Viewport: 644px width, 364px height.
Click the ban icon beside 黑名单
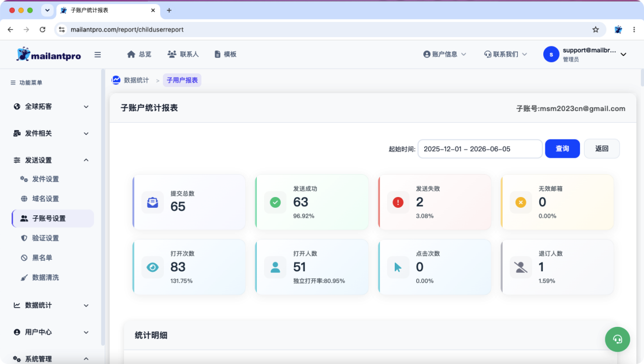pyautogui.click(x=24, y=258)
